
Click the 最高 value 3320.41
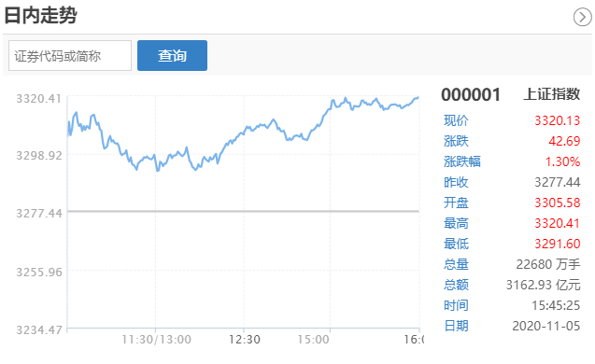click(558, 223)
